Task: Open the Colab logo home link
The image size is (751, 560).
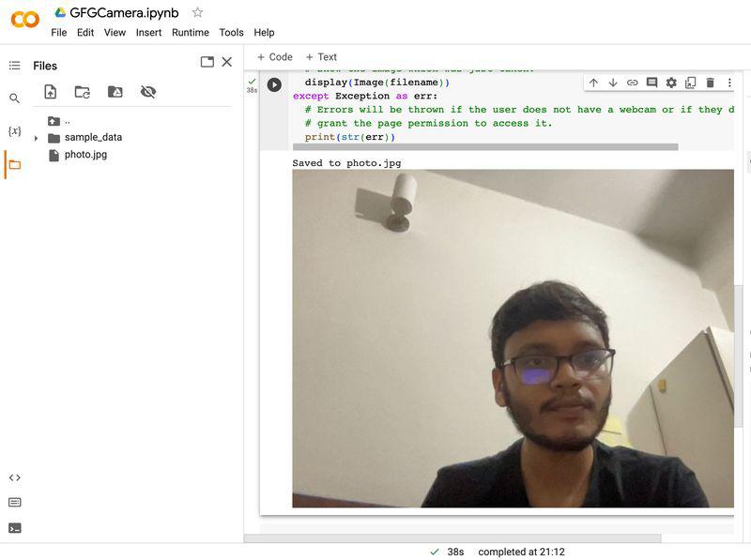Action: pyautogui.click(x=25, y=20)
